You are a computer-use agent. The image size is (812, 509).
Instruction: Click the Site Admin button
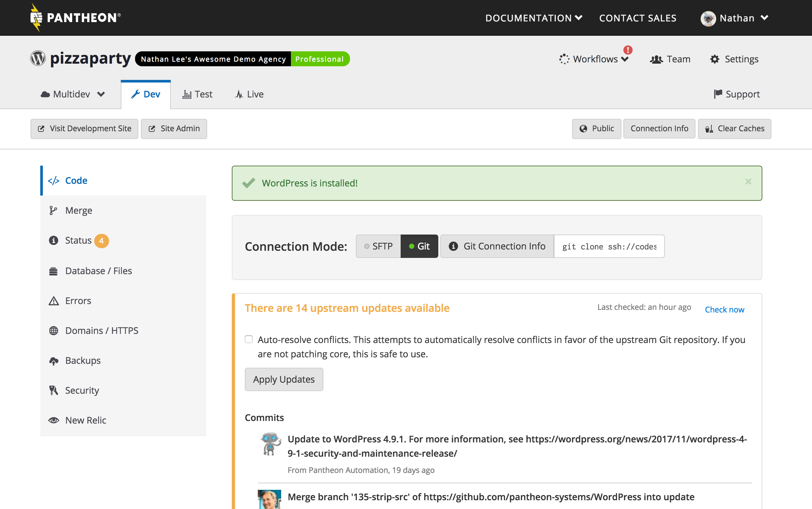174,129
